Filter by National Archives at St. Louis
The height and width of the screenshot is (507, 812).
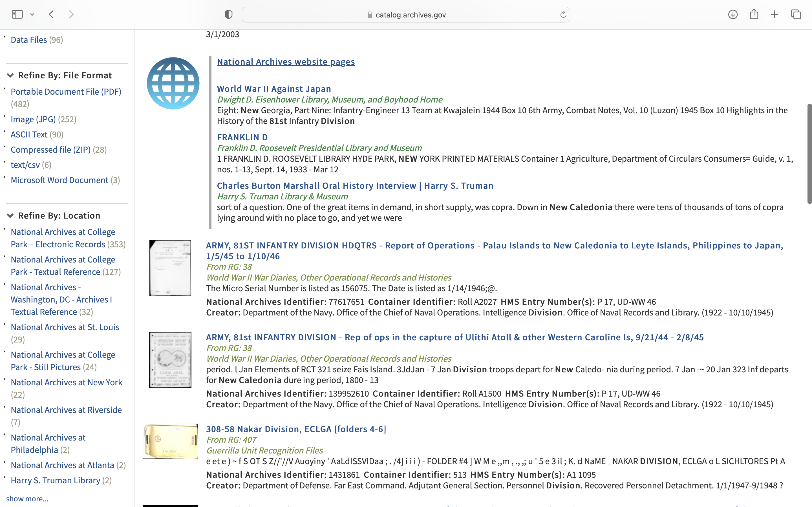point(65,327)
